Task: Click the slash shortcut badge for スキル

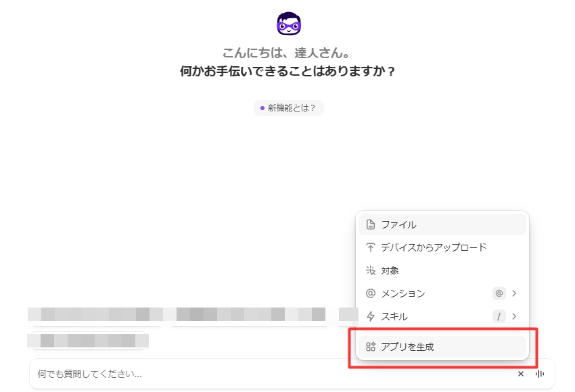Action: 499,316
